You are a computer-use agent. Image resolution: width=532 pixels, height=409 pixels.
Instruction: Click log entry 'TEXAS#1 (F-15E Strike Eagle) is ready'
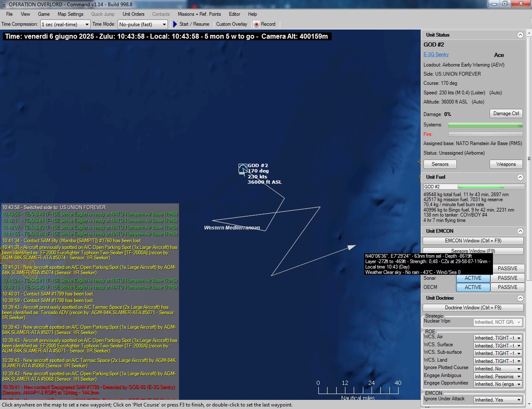(90, 281)
